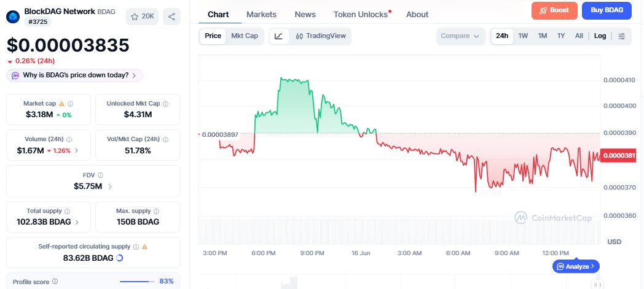The image size is (644, 289).
Task: Toggle chart to Price view
Action: pos(213,36)
